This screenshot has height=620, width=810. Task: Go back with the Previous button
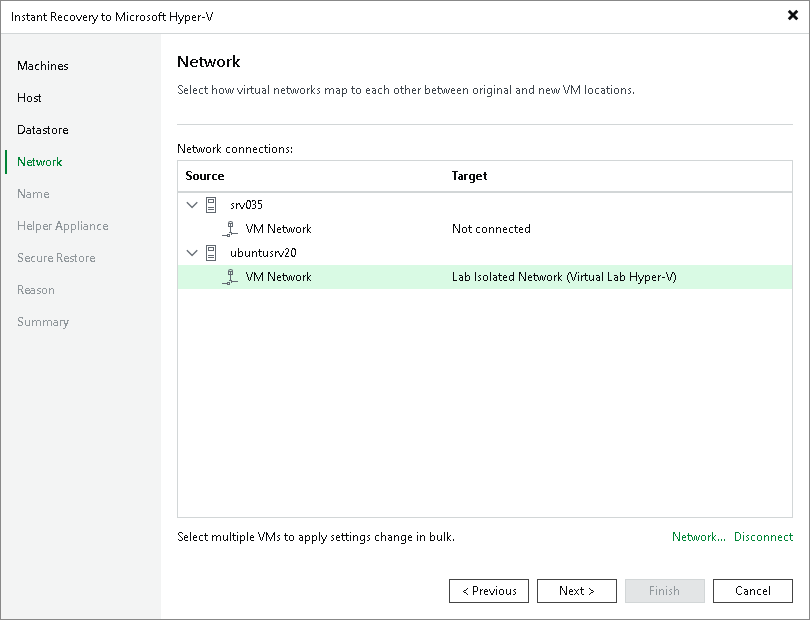coord(489,591)
